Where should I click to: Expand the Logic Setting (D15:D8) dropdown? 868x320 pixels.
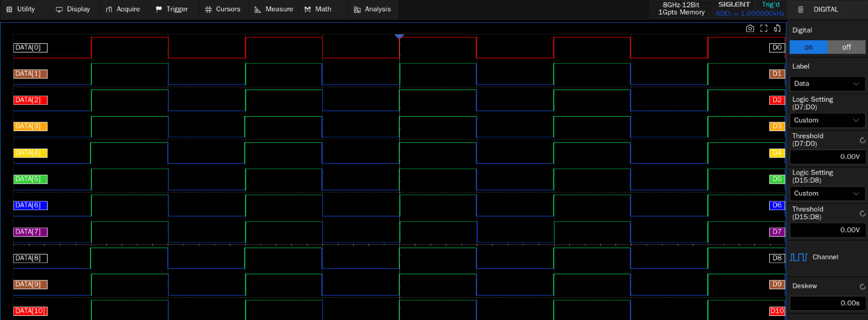pyautogui.click(x=827, y=194)
